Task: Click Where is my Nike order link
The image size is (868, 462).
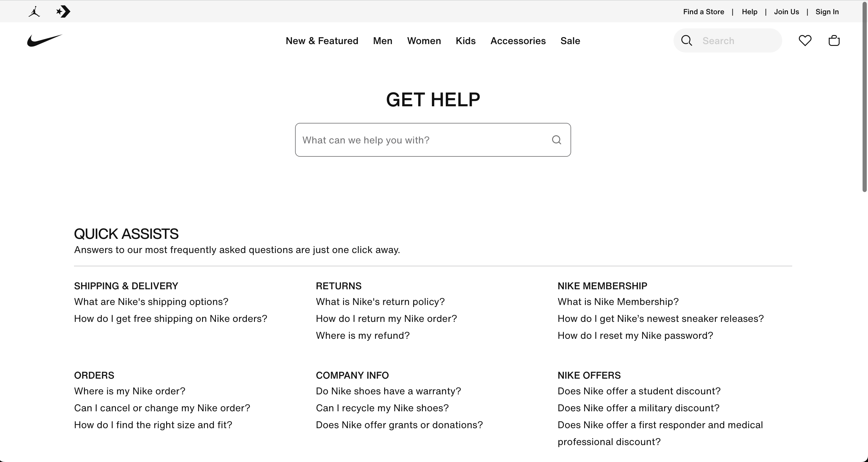Action: [x=129, y=391]
